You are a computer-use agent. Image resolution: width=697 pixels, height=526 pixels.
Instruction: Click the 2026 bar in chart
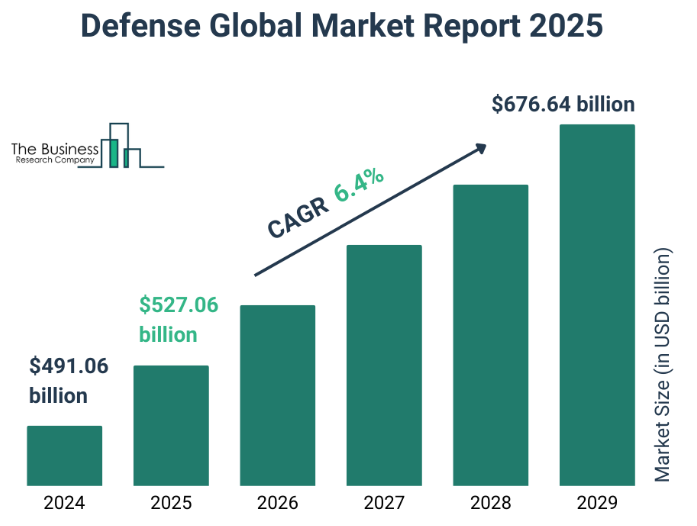point(278,395)
